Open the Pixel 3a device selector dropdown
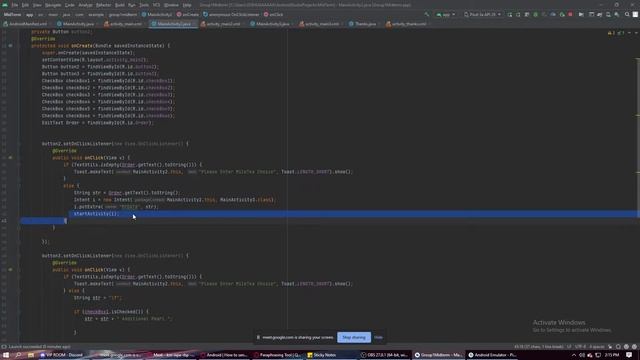Viewport: 640px width, 360px height. 482,14
